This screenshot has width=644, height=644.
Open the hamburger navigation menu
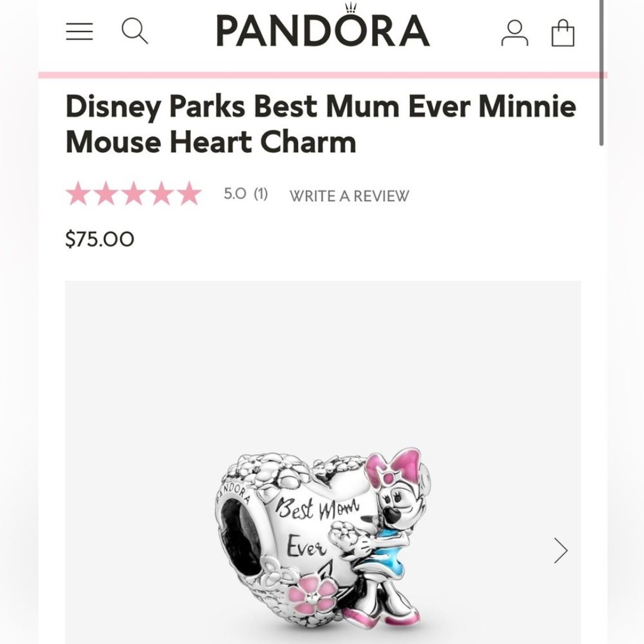click(x=79, y=32)
